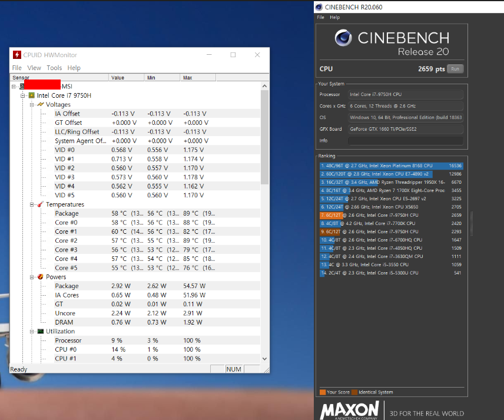Click the Sensor column header
The height and width of the screenshot is (420, 504).
point(59,78)
